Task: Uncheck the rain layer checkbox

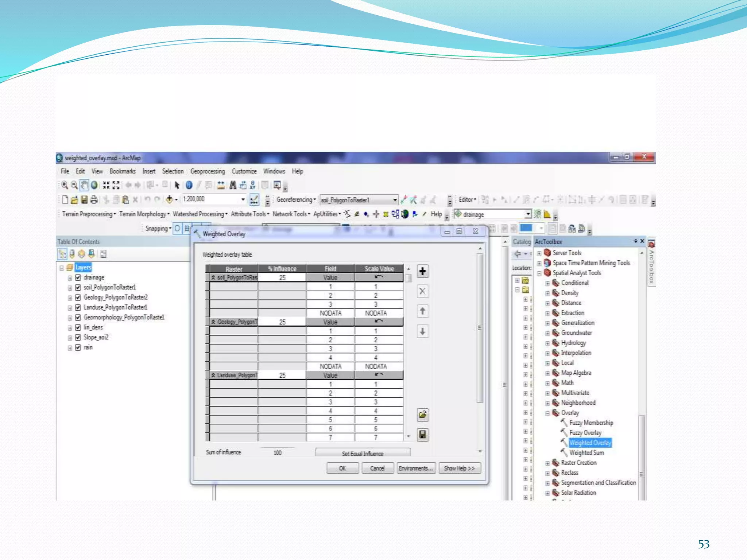Action: point(78,347)
